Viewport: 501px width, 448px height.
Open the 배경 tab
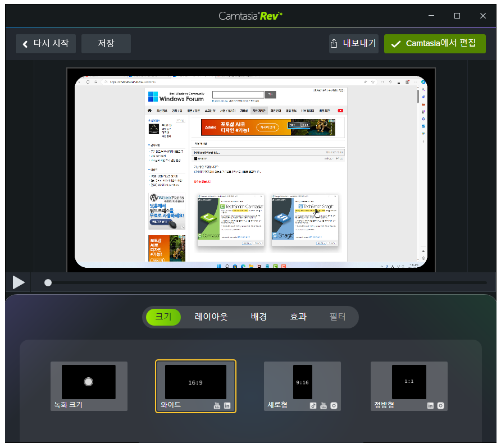point(259,317)
